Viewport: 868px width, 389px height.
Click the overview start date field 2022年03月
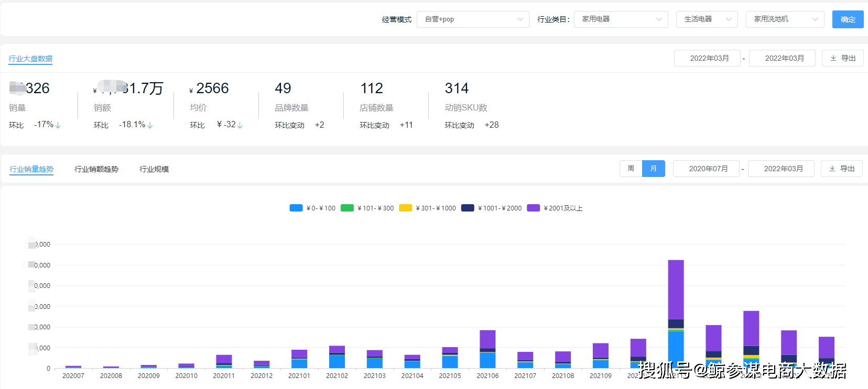707,58
